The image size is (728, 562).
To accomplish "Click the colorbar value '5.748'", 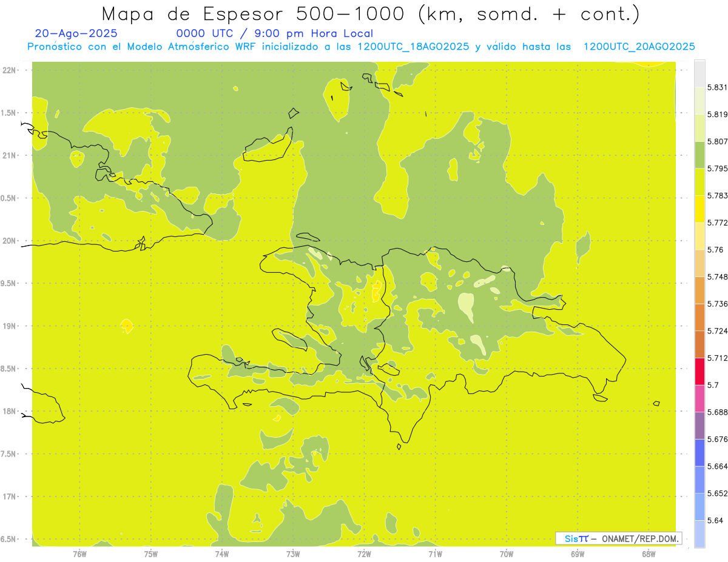I will pyautogui.click(x=717, y=277).
